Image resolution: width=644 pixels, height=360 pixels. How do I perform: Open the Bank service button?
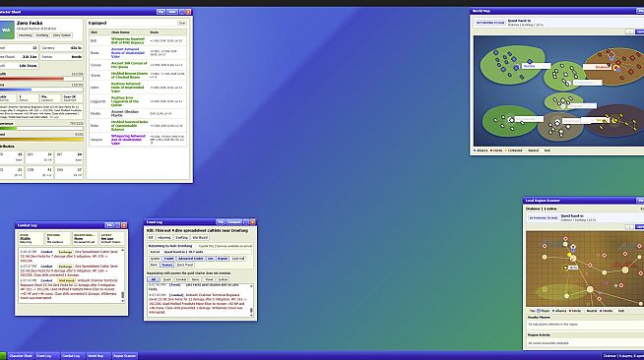point(154,265)
